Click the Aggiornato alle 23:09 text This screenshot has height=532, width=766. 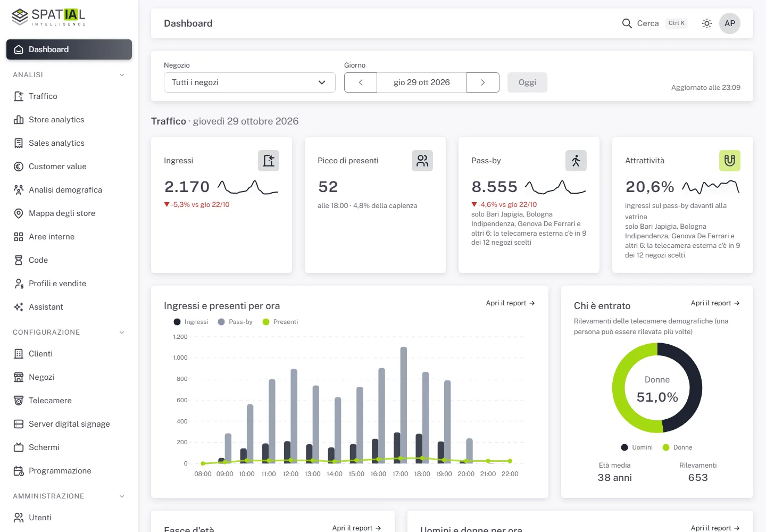[x=706, y=88]
